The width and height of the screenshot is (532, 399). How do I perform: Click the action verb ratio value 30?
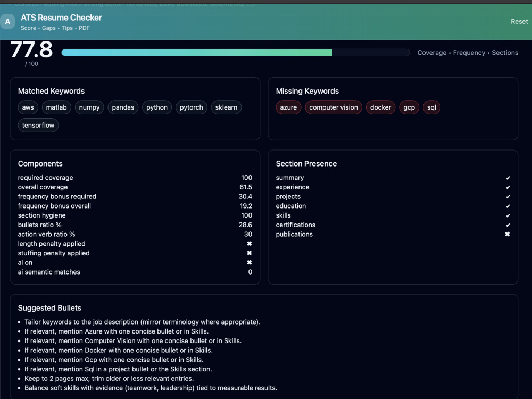coord(248,234)
